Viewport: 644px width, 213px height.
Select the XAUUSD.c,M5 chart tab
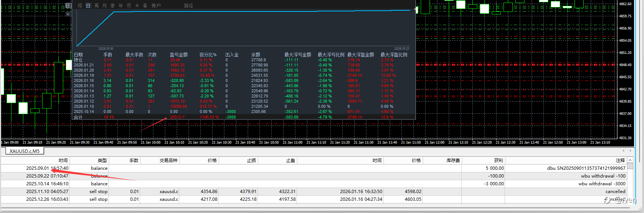(24, 151)
